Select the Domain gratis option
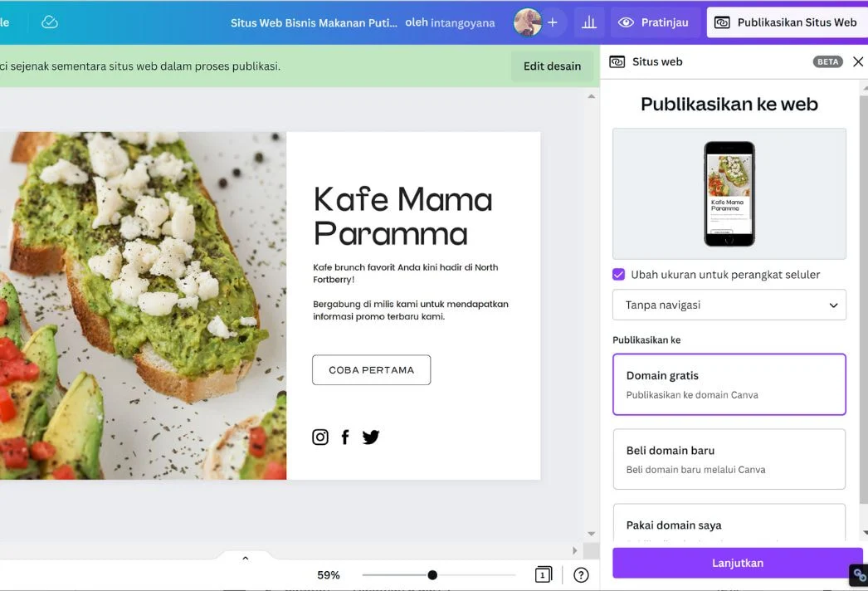868x591 pixels. pos(729,383)
